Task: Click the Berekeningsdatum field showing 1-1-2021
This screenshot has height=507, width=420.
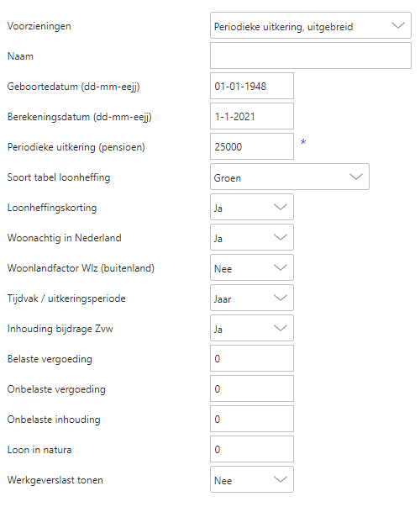Action: click(x=252, y=116)
